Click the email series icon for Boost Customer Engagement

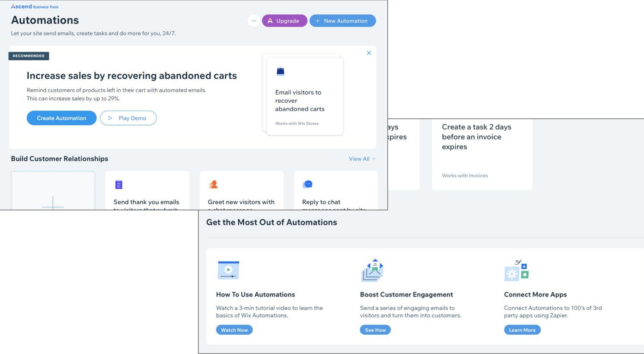[x=372, y=270]
